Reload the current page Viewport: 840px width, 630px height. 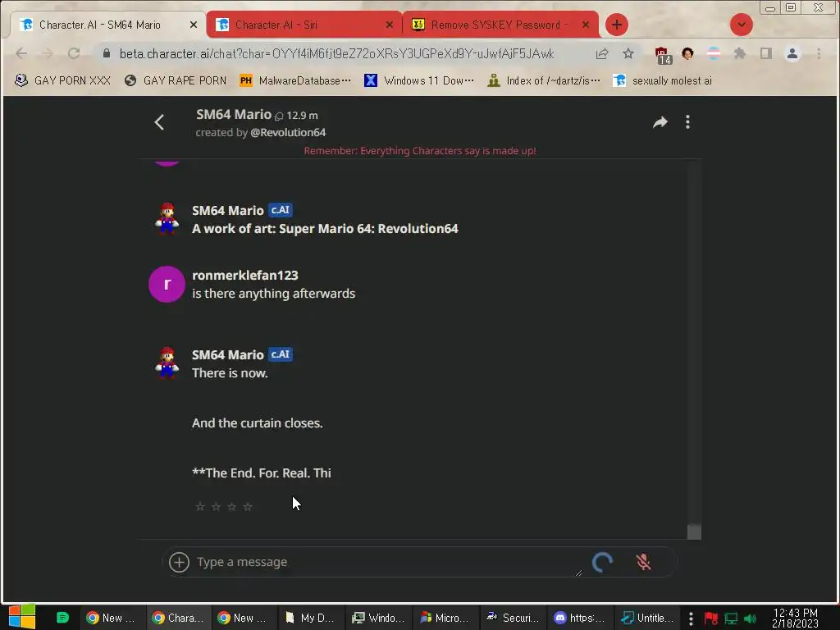pyautogui.click(x=74, y=53)
